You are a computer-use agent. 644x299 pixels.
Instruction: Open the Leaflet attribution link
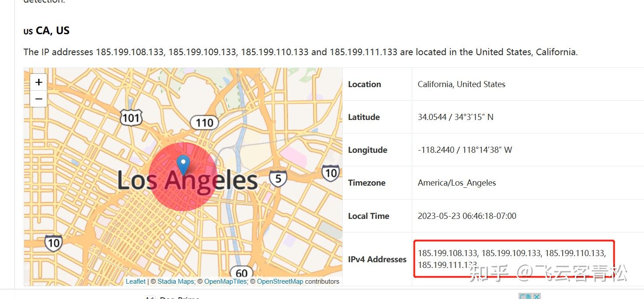(x=136, y=281)
